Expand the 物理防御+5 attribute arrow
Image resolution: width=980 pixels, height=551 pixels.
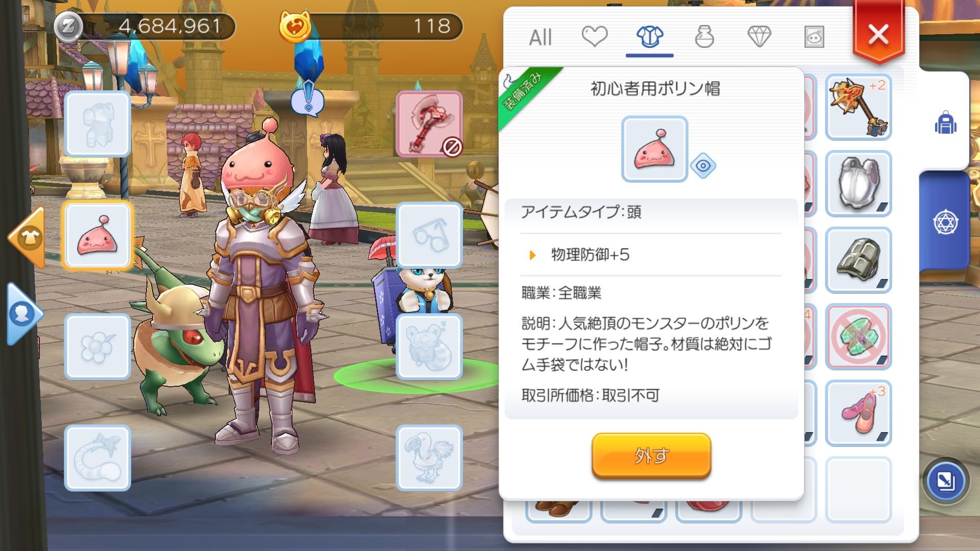533,255
